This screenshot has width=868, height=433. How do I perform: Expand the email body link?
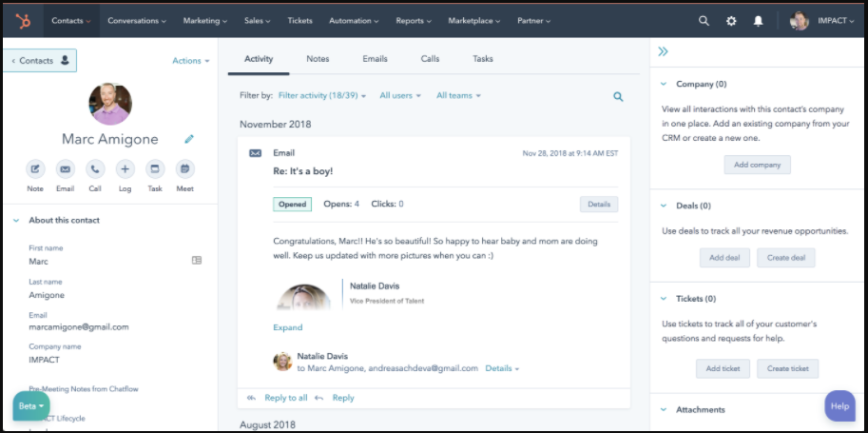click(288, 327)
